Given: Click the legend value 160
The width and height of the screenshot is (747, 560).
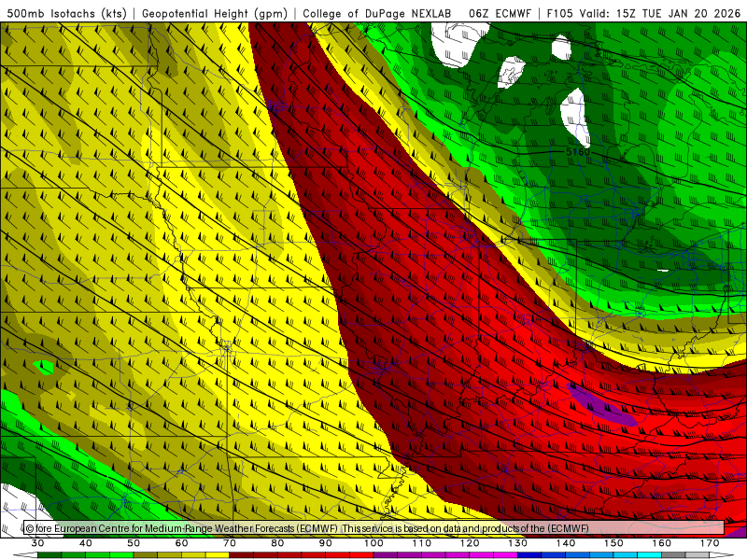Looking at the screenshot, I should [662, 543].
